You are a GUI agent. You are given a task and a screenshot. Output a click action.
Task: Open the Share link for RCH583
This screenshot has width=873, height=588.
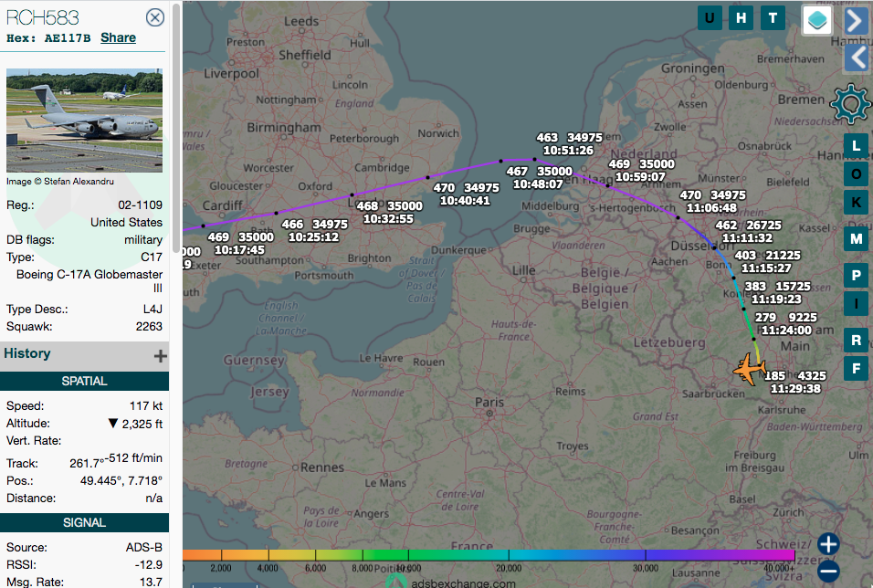point(118,37)
